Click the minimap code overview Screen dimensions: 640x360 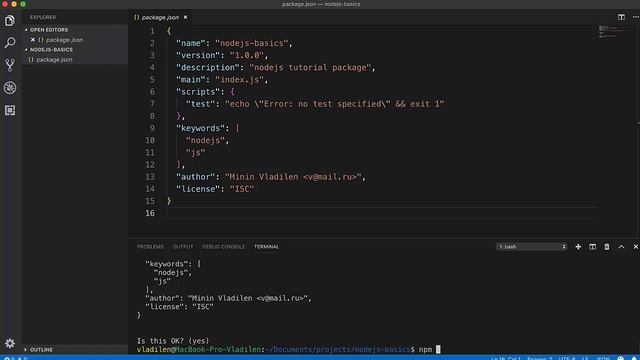tap(611, 31)
